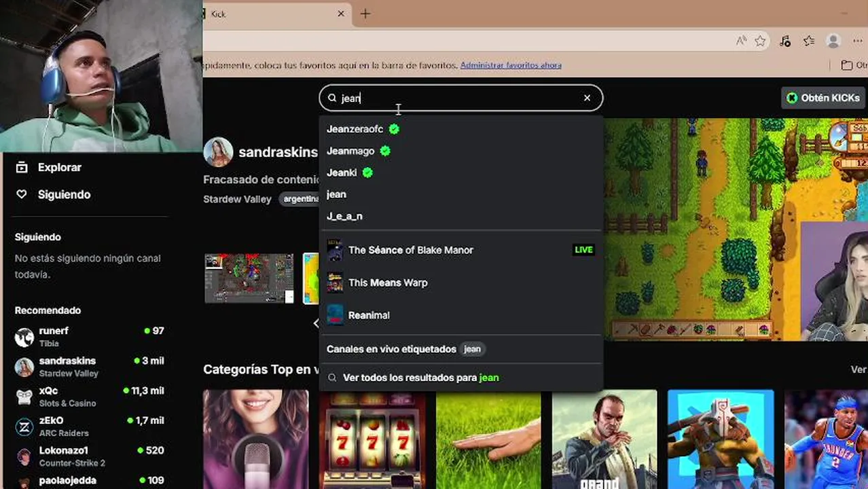Open the Stardew Valley category link under sandraskins
This screenshot has width=868, height=489.
[237, 199]
